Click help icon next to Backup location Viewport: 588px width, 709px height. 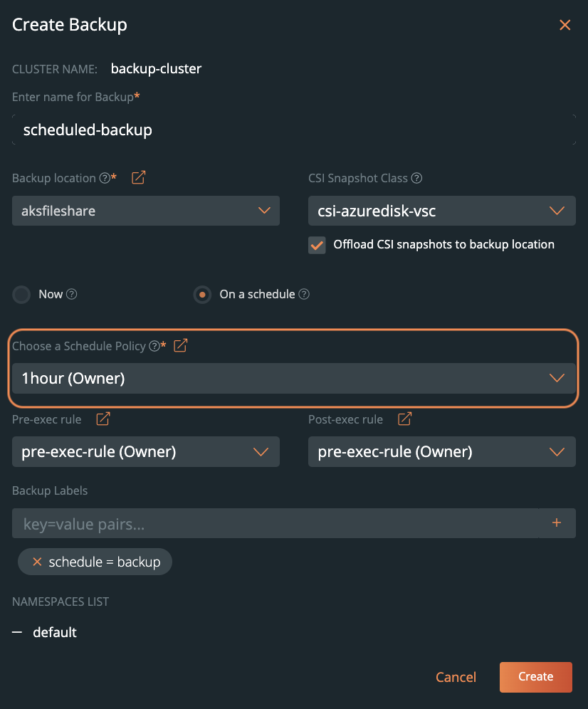(105, 179)
